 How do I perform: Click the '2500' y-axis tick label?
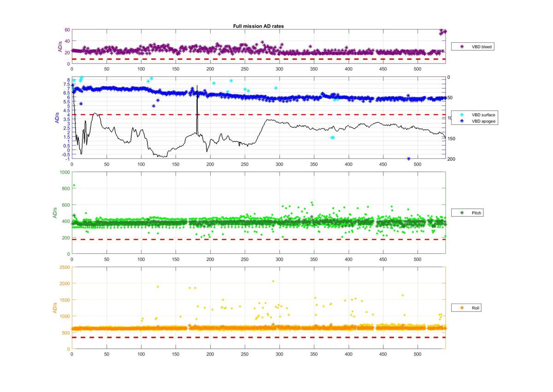[x=64, y=267]
